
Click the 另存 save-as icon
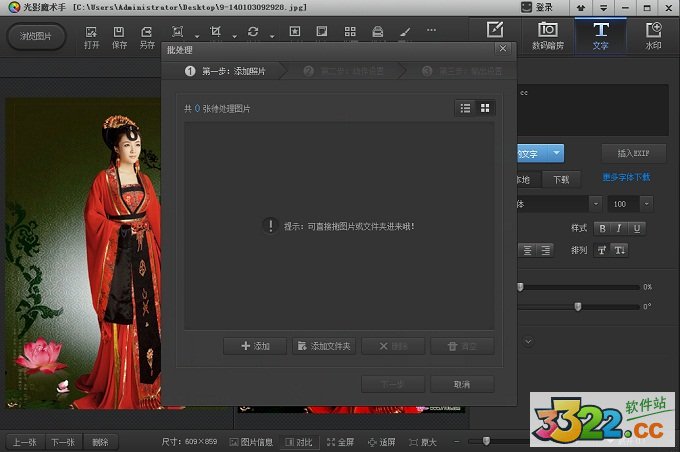(147, 37)
